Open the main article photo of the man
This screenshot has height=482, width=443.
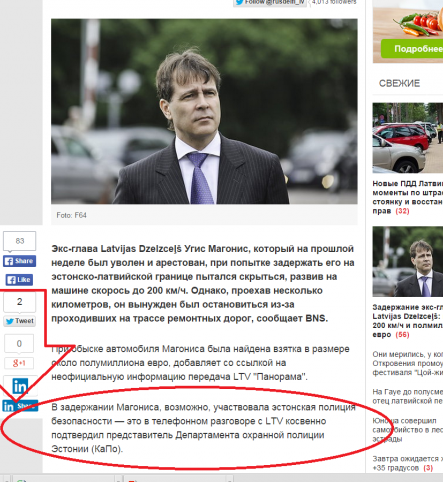[204, 111]
